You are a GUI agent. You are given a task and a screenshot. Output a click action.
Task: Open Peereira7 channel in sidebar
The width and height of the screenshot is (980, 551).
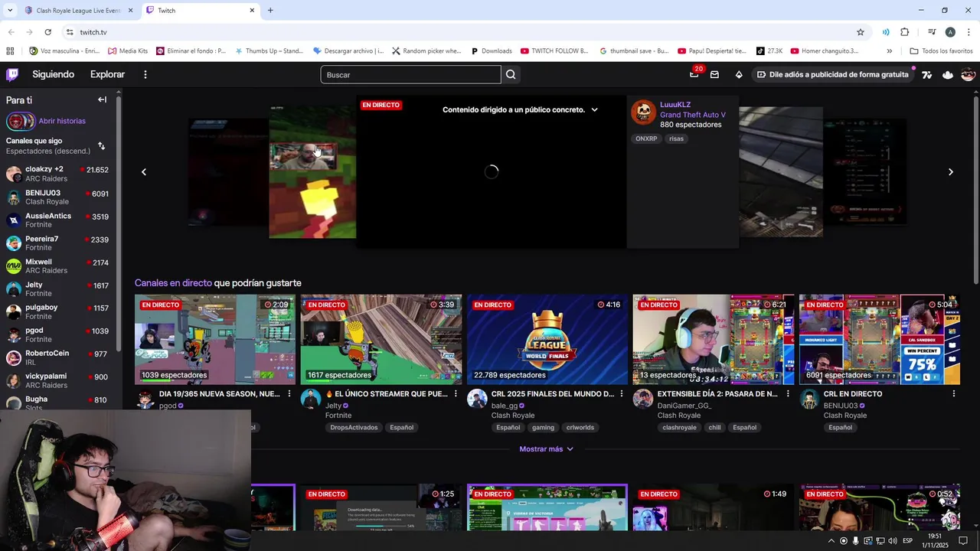(x=58, y=243)
